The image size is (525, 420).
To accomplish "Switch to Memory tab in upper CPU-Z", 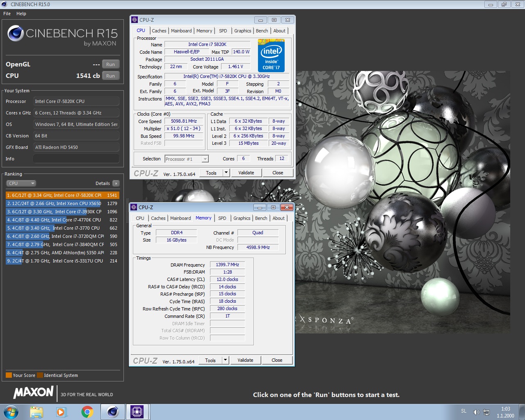I will pyautogui.click(x=204, y=31).
